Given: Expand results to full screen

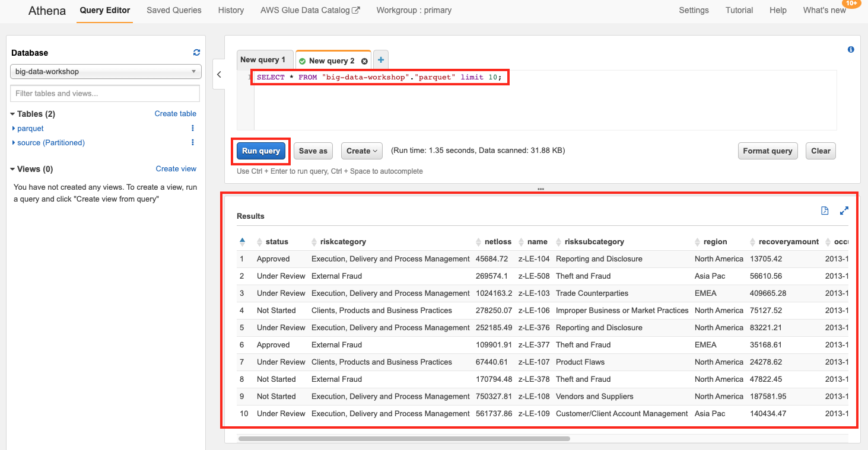Looking at the screenshot, I should pyautogui.click(x=844, y=211).
